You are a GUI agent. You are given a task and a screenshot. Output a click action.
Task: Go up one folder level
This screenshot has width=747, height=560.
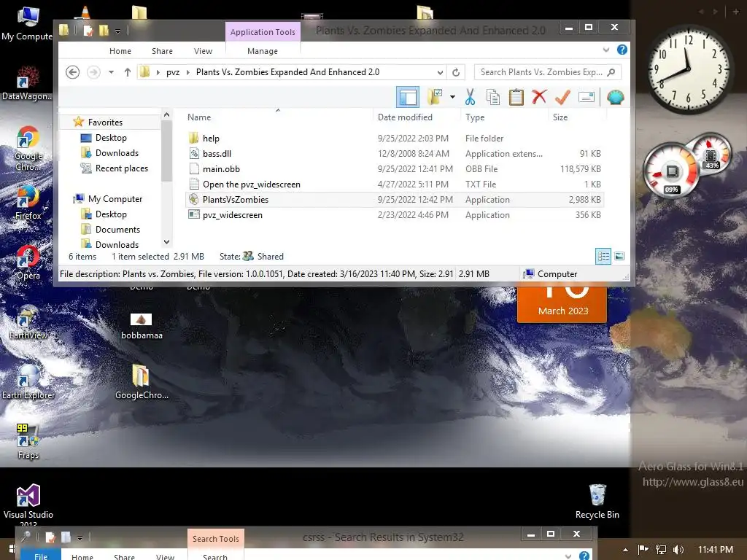click(x=127, y=72)
